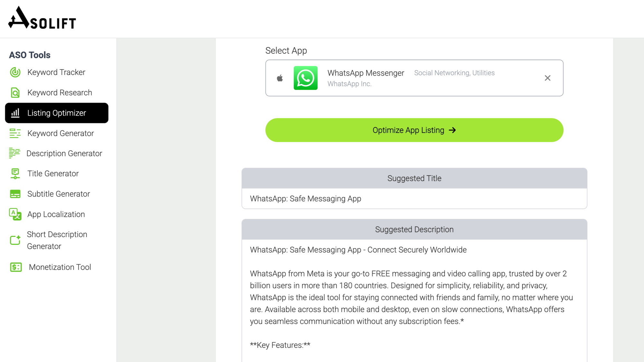The width and height of the screenshot is (644, 362).
Task: Click the Description Generator lines icon
Action: point(14,153)
